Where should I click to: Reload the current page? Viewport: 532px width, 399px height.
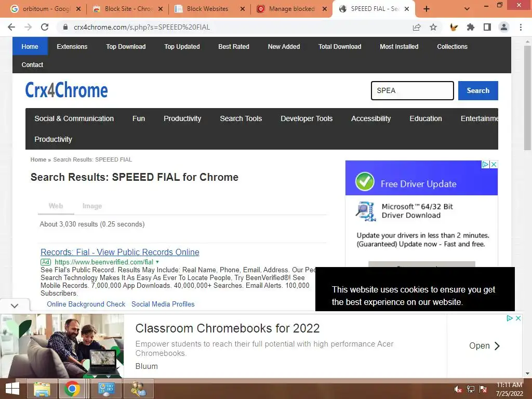pyautogui.click(x=45, y=27)
